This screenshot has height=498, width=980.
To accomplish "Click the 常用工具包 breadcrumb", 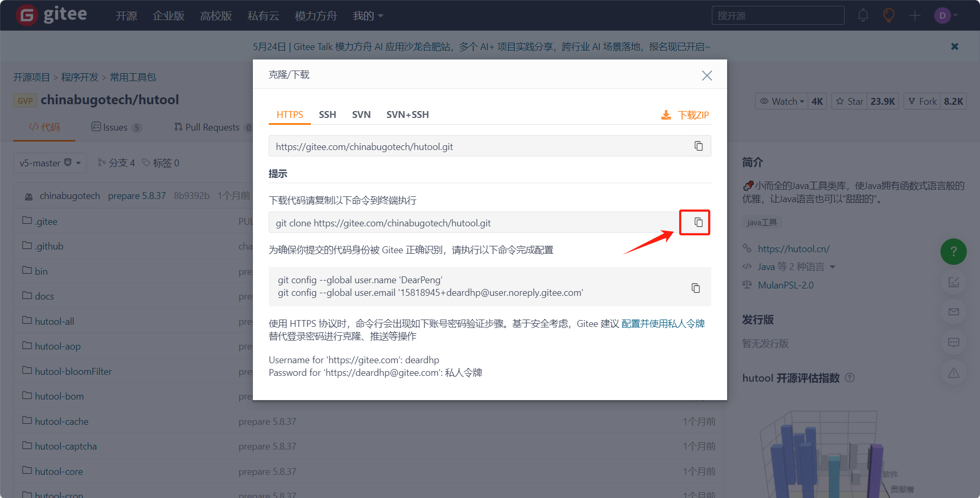I will [133, 77].
